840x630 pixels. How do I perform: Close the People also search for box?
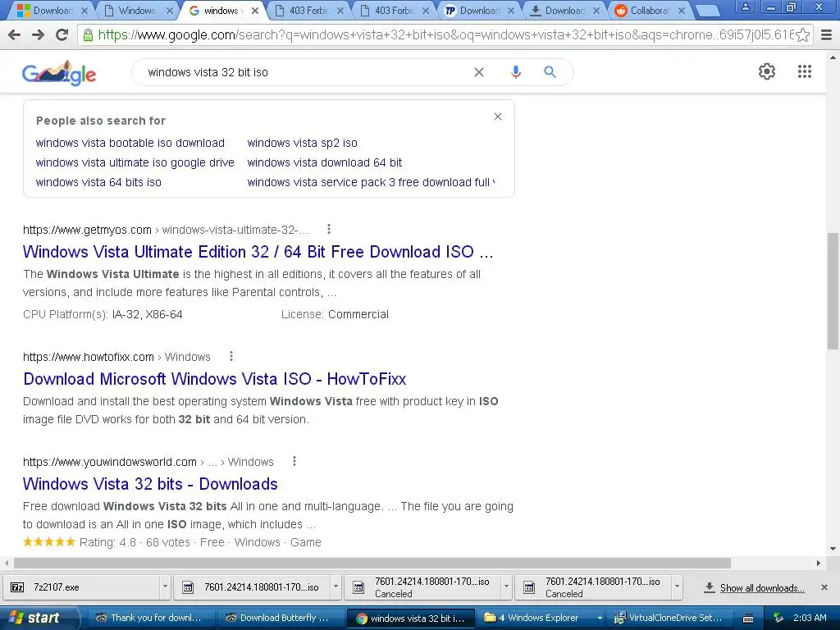(x=498, y=116)
